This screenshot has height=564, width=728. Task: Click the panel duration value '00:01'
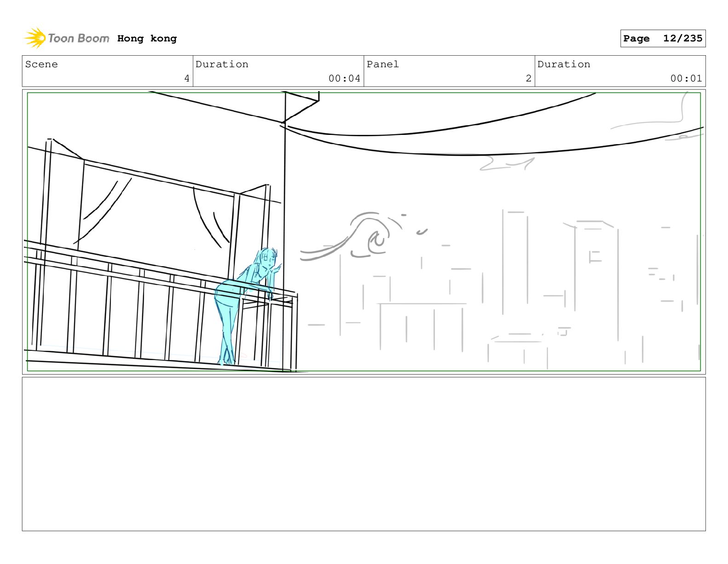(686, 79)
